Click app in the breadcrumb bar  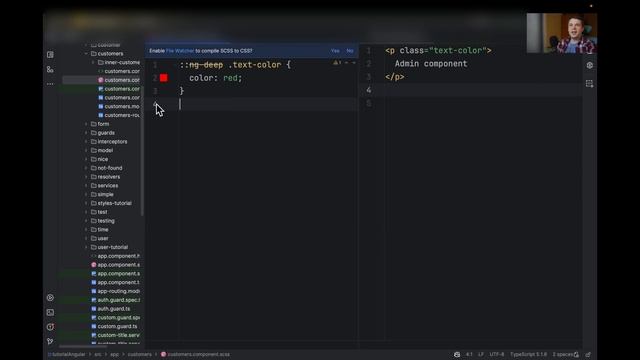click(x=115, y=355)
